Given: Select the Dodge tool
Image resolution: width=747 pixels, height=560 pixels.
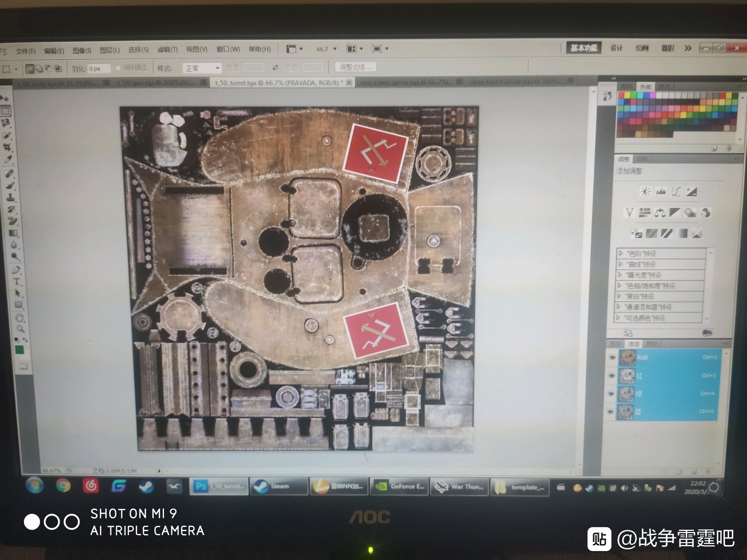Looking at the screenshot, I should click(x=15, y=256).
